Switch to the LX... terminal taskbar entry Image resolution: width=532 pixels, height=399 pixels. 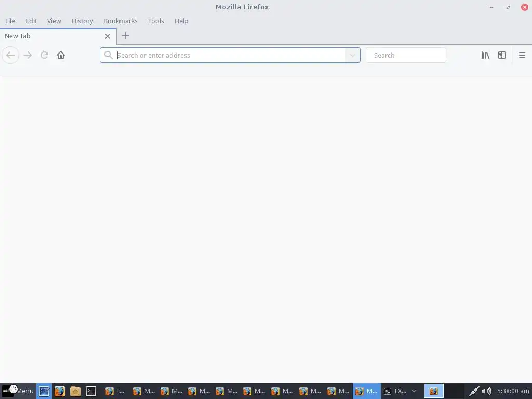tap(395, 391)
